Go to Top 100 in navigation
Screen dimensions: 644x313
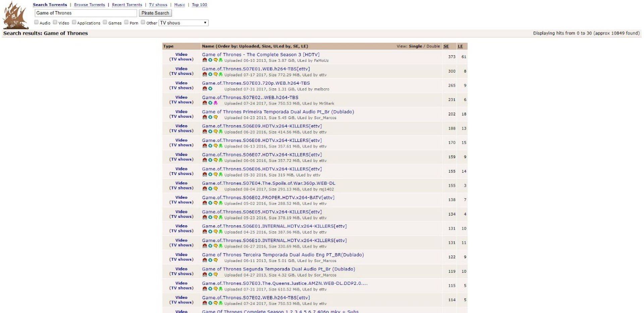click(199, 5)
